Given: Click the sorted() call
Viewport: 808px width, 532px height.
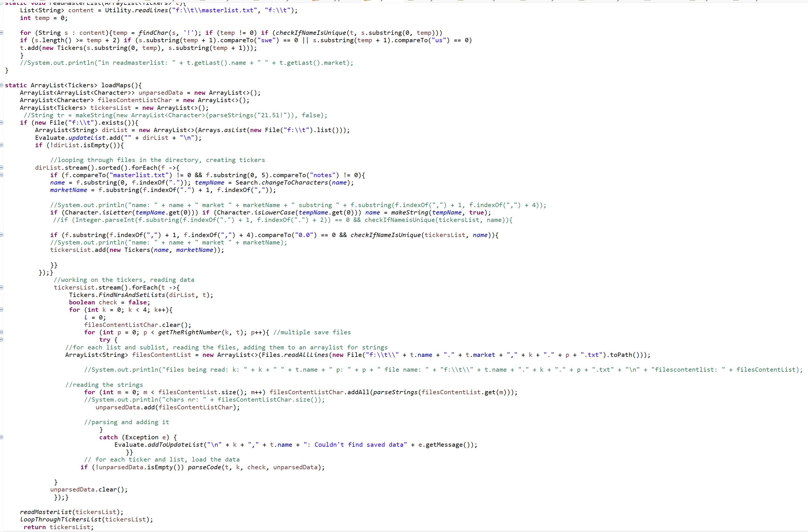Looking at the screenshot, I should (113, 168).
